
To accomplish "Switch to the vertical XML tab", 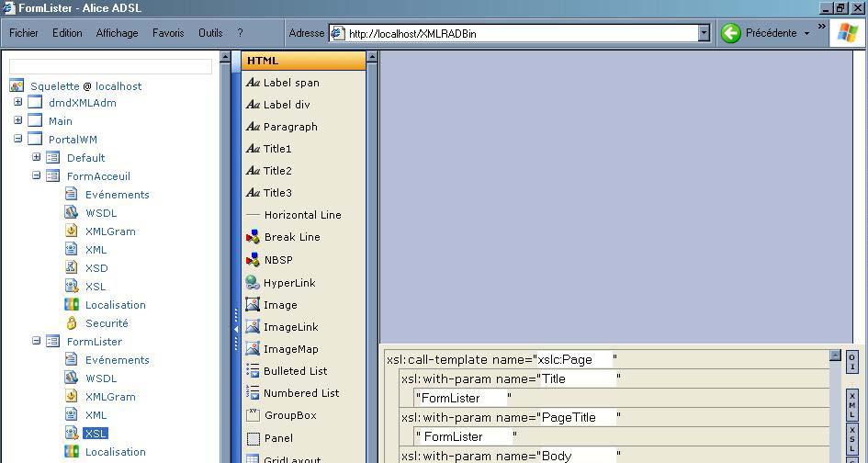I will coord(851,403).
